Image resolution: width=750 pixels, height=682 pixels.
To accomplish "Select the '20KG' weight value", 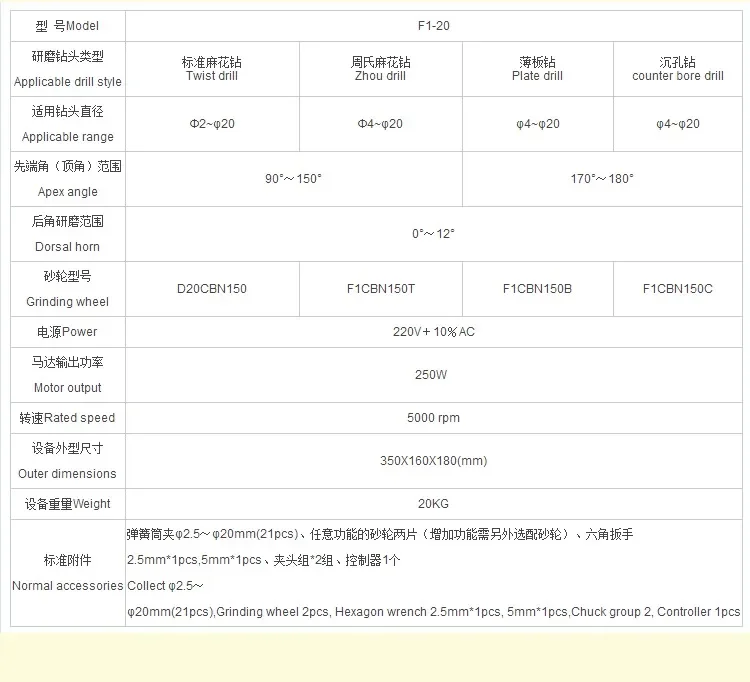I will pos(433,504).
